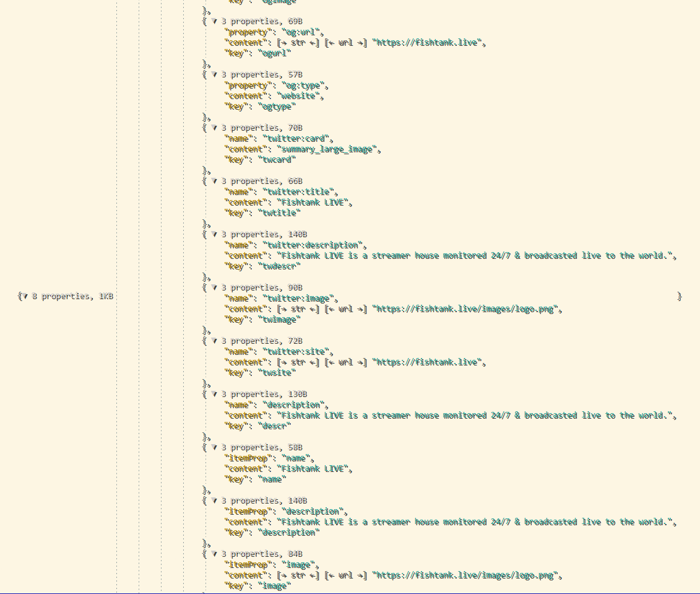This screenshot has width=700, height=594.
Task: Select "Fishtank LIVE" content under itemProp name
Action: (x=312, y=469)
